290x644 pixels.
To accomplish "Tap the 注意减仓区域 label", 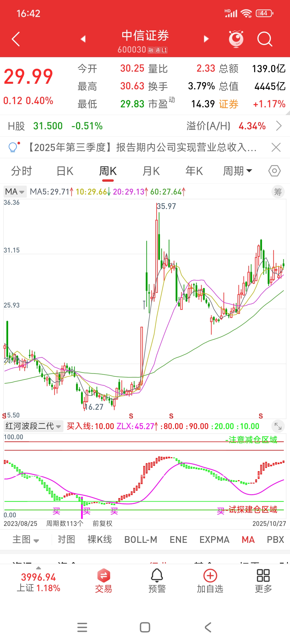I will [253, 440].
